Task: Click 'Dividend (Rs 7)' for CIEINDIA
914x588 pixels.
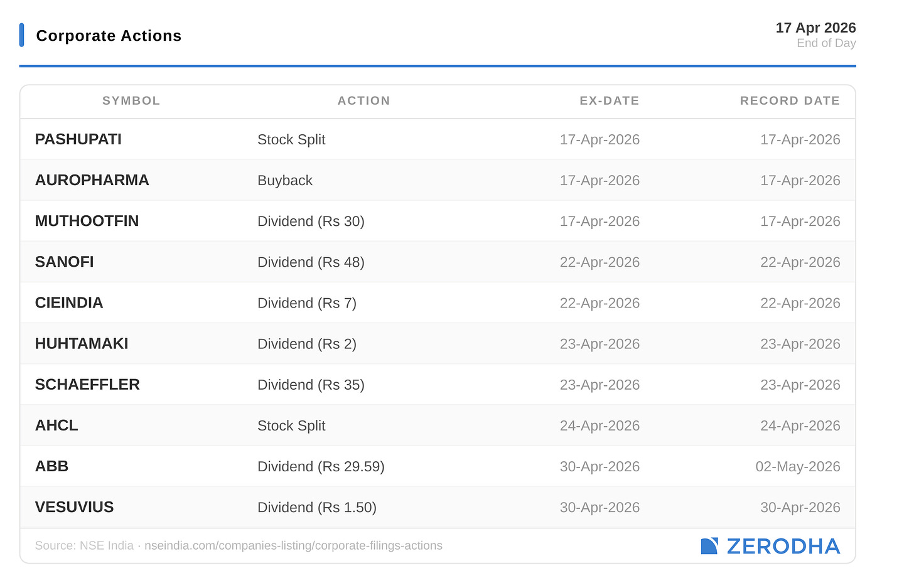Action: pos(307,303)
